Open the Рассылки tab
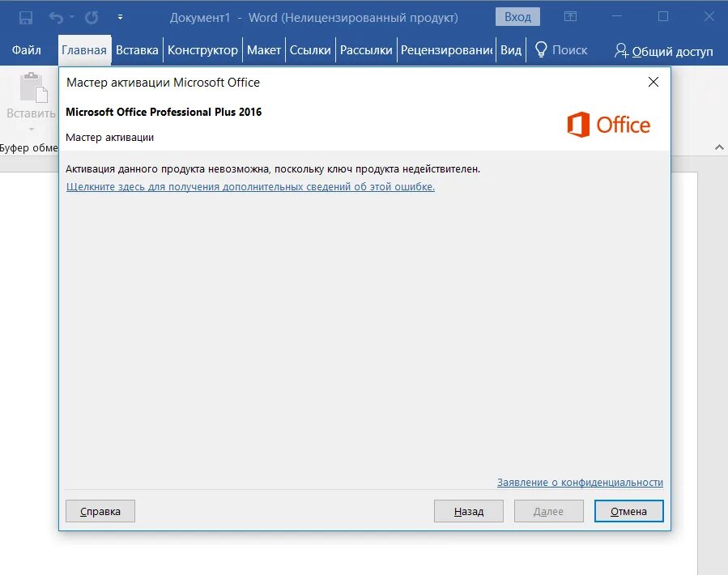The height and width of the screenshot is (575, 728). click(x=366, y=50)
